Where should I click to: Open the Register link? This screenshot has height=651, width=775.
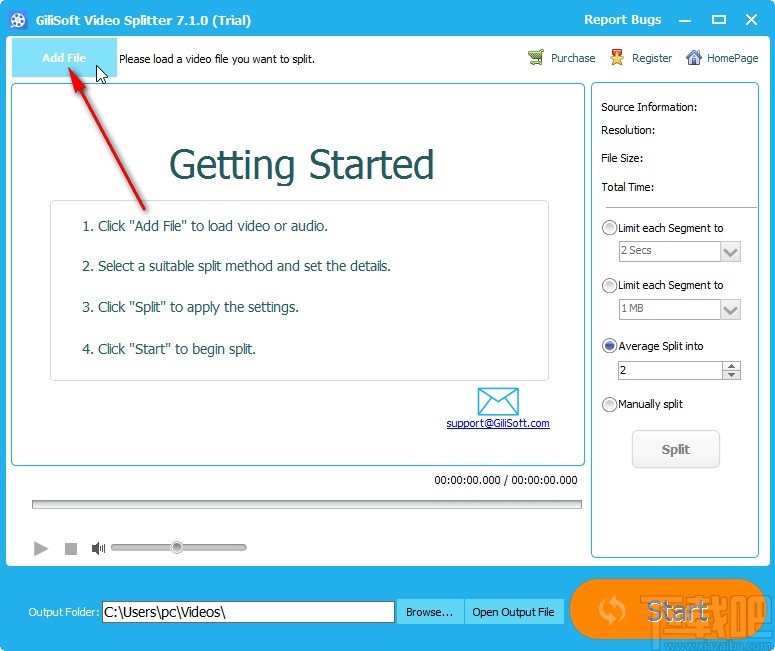click(x=652, y=58)
